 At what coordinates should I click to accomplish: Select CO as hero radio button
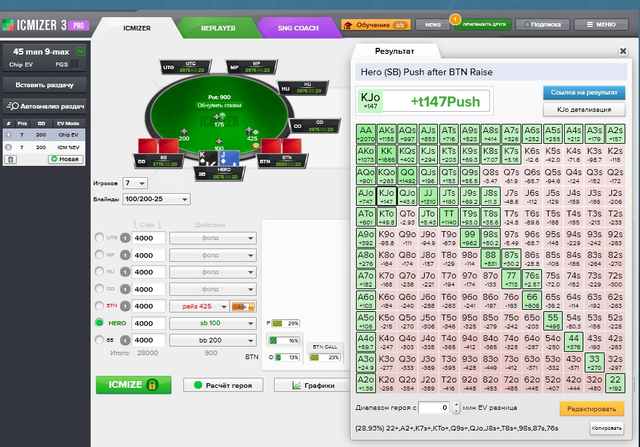point(99,289)
